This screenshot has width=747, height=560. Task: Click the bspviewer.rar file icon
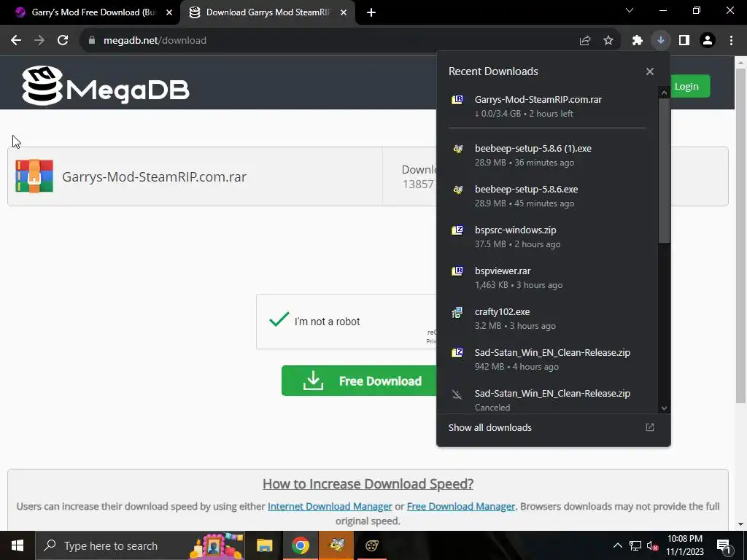tap(457, 271)
